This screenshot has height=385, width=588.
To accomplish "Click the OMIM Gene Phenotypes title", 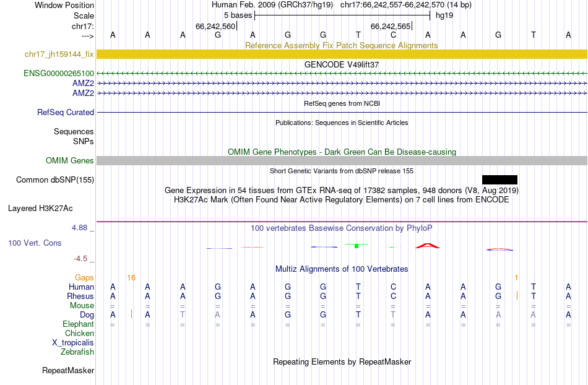I will coord(342,152).
